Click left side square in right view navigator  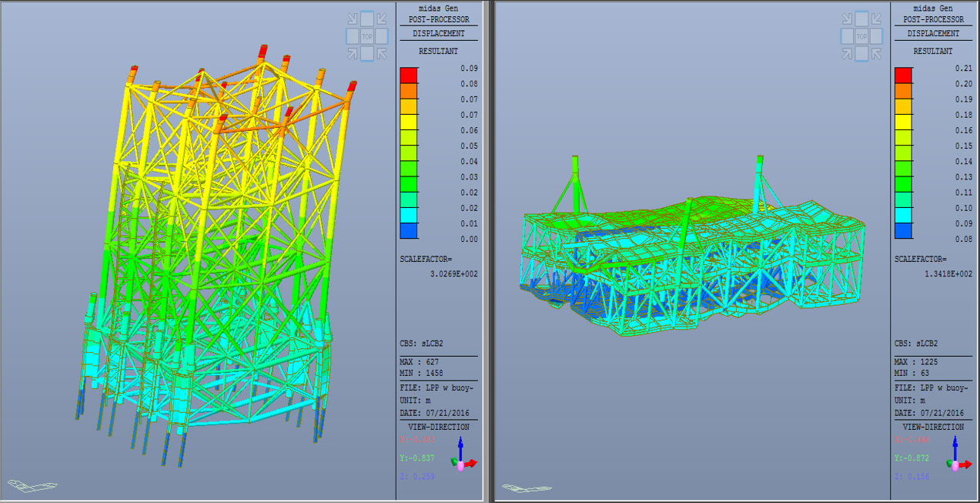tap(845, 36)
